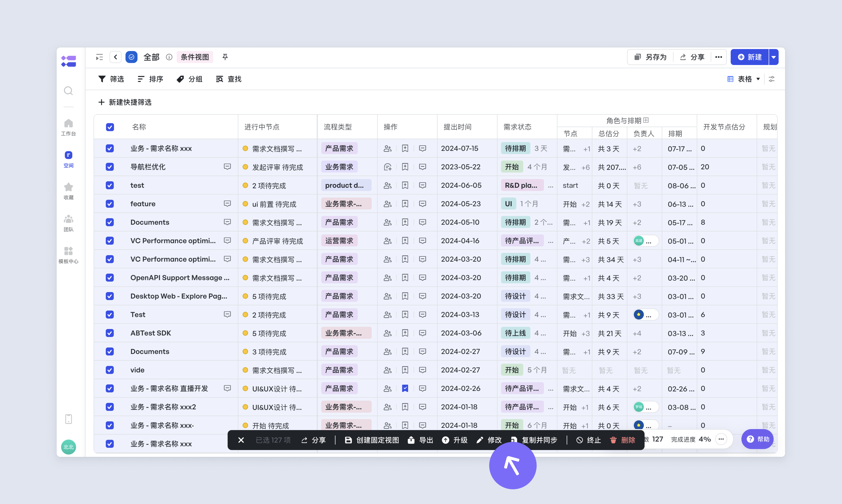Open the 分组 grouping menu
Image resolution: width=842 pixels, height=504 pixels.
189,79
